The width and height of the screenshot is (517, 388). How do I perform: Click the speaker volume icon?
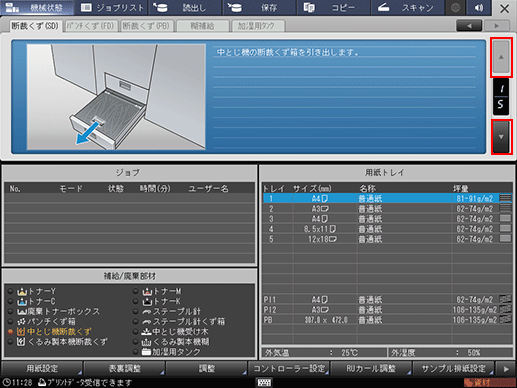[479, 8]
